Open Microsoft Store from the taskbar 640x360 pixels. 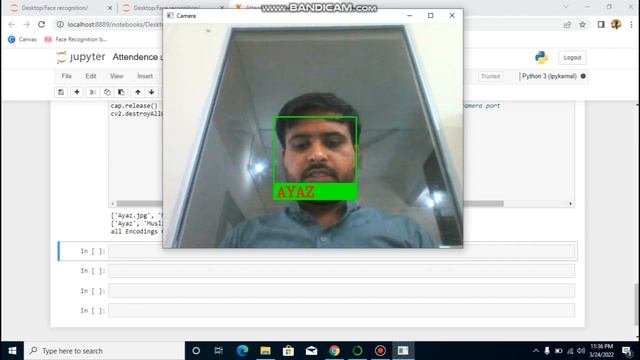click(x=288, y=351)
